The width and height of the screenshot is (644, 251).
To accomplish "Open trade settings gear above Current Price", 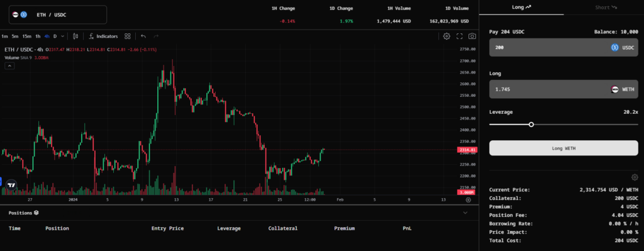I will [x=635, y=177].
